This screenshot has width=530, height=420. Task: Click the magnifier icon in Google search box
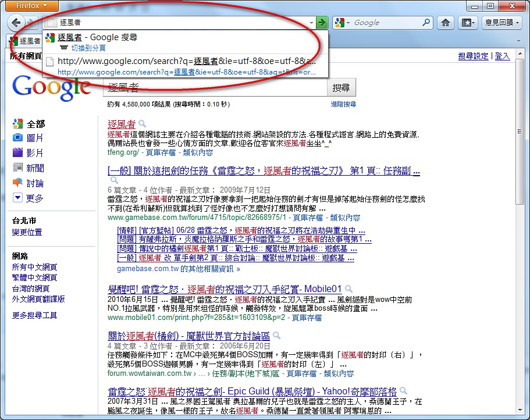click(x=426, y=22)
